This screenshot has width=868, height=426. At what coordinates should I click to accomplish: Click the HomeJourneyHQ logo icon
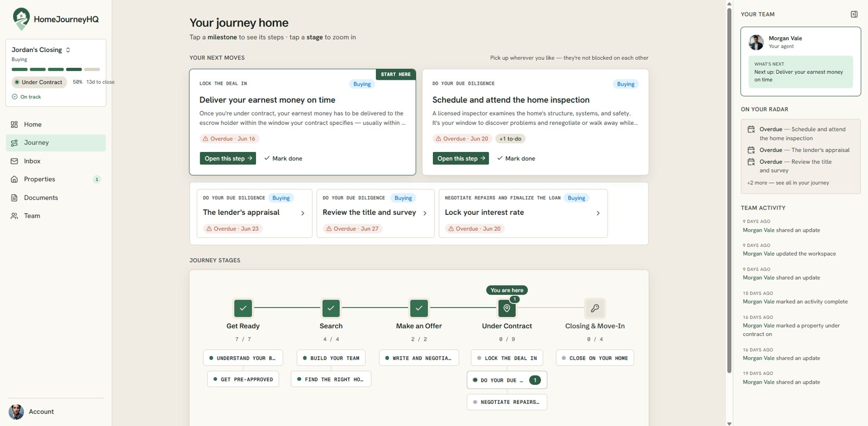(21, 19)
